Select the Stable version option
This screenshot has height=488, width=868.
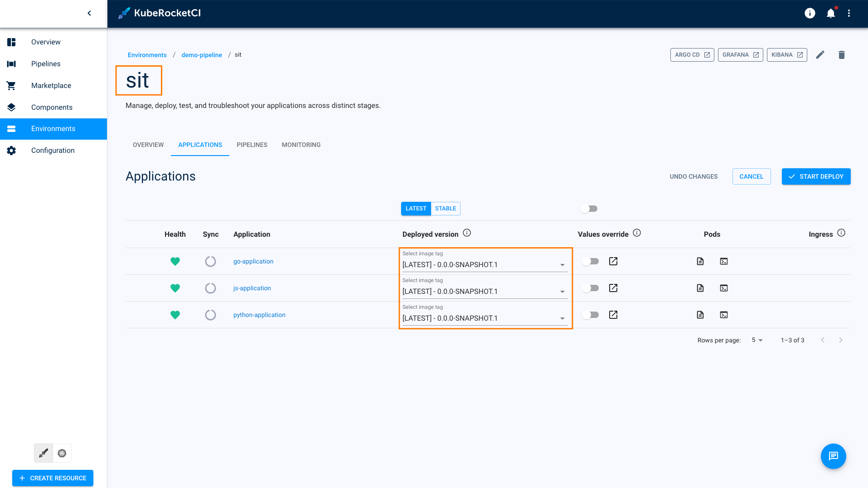(445, 209)
